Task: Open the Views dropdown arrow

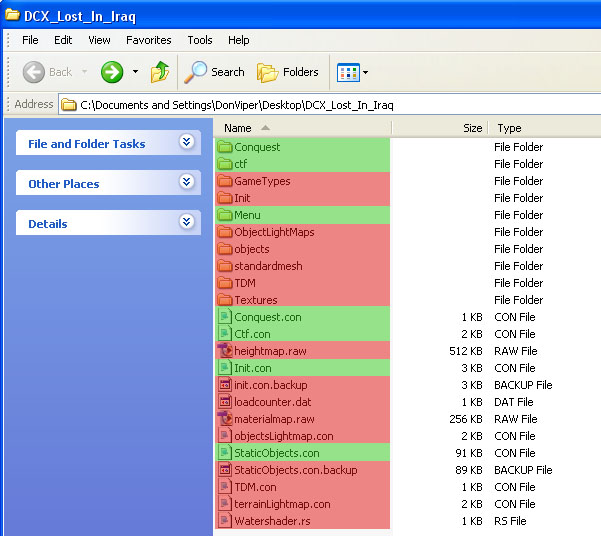Action: click(x=366, y=72)
